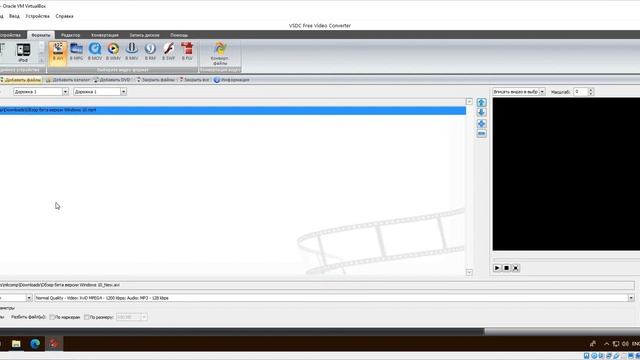Image resolution: width=640 pixels, height=360 pixels.
Task: Move selected file up in list
Action: [481, 102]
